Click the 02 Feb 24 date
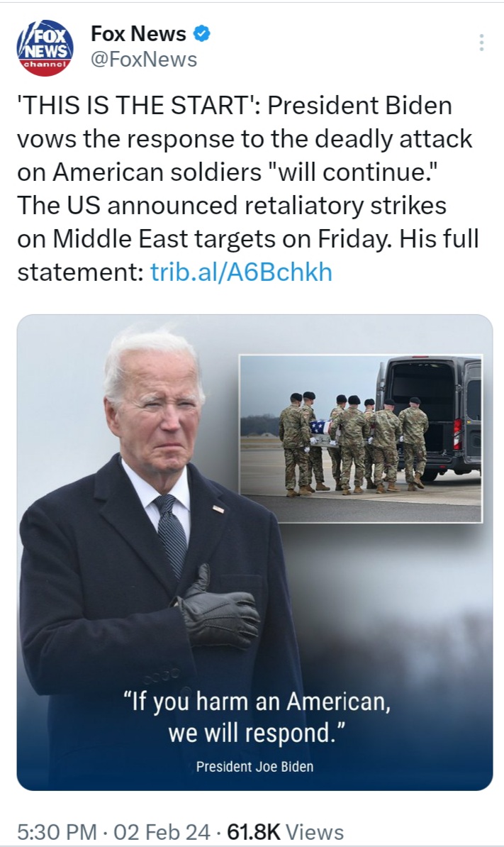The height and width of the screenshot is (847, 504). tap(162, 832)
